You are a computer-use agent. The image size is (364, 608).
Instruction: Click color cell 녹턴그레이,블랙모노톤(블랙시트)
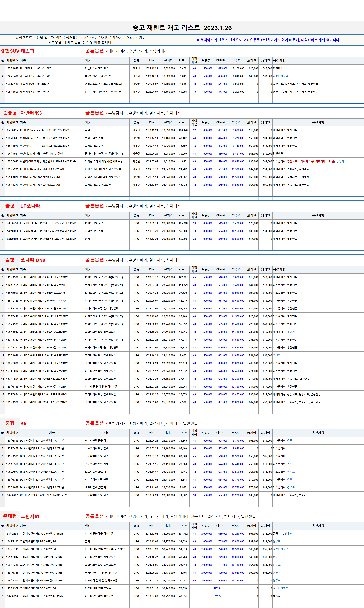107,285
